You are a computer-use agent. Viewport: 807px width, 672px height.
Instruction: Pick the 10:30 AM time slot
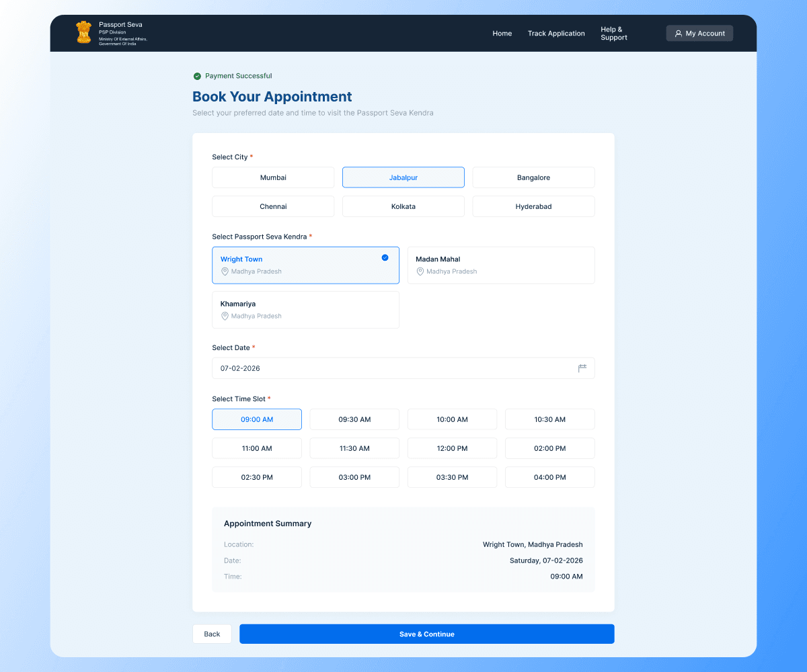pos(550,419)
